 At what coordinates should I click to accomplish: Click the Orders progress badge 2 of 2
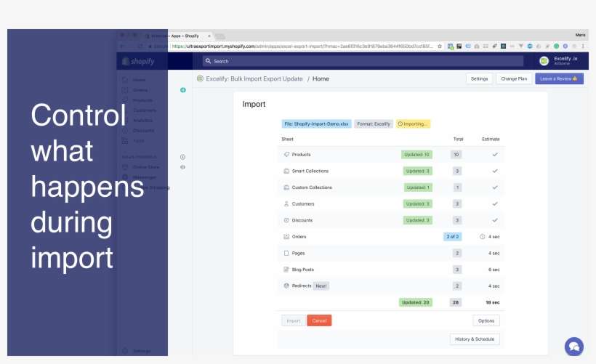pyautogui.click(x=452, y=237)
